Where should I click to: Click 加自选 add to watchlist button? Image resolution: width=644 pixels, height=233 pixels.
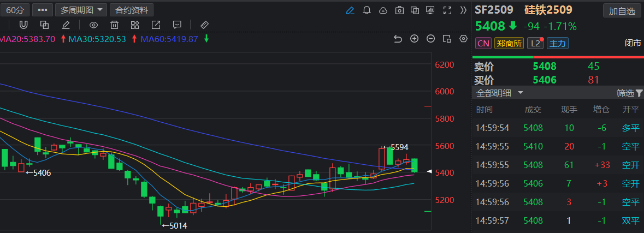pos(622,11)
